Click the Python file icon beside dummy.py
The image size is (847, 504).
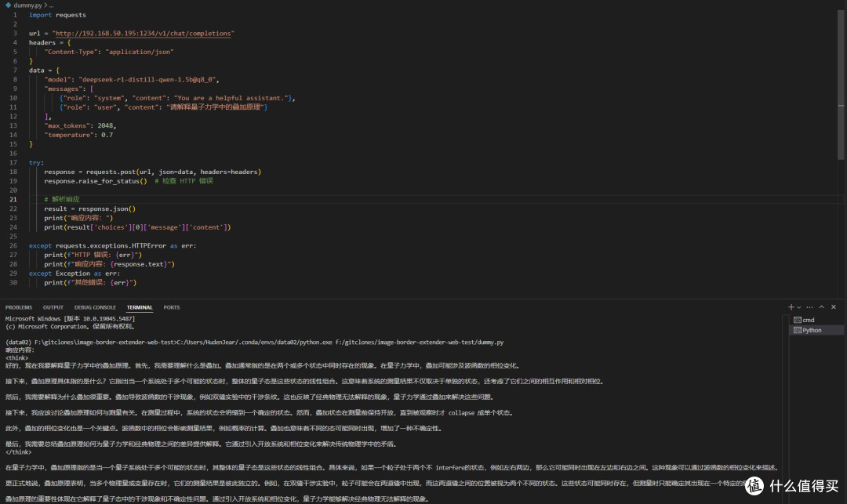click(x=8, y=5)
